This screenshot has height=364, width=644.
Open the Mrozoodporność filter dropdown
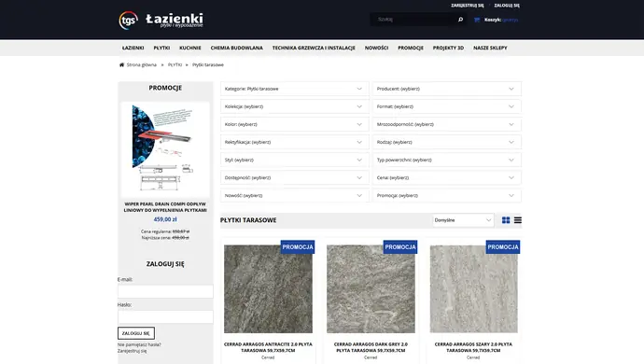coord(446,124)
